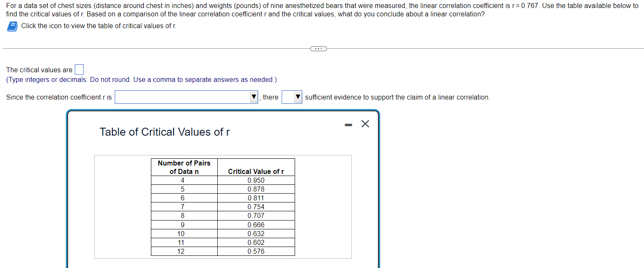The height and width of the screenshot is (268, 644).
Task: Click the ellipsis control on the divider line
Action: point(319,48)
